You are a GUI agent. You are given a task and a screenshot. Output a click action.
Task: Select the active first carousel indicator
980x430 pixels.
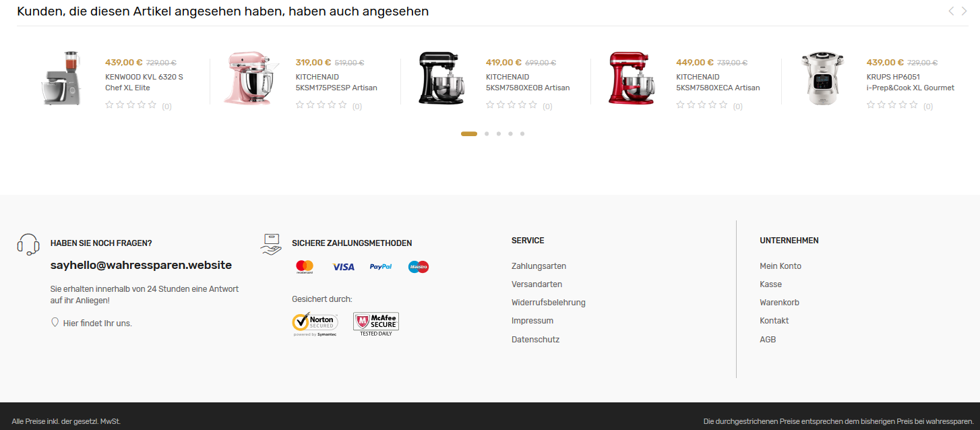point(469,133)
